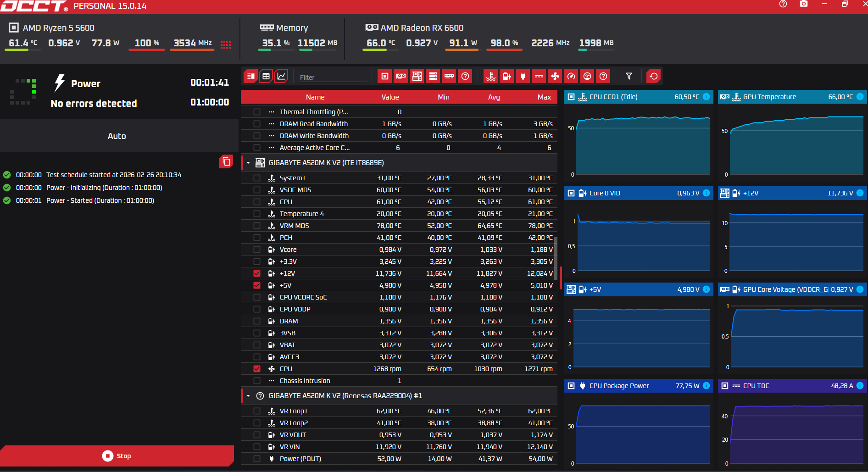Show info for the CPU CCD1 (Tdie) graph
The height and width of the screenshot is (472, 868).
[x=707, y=97]
